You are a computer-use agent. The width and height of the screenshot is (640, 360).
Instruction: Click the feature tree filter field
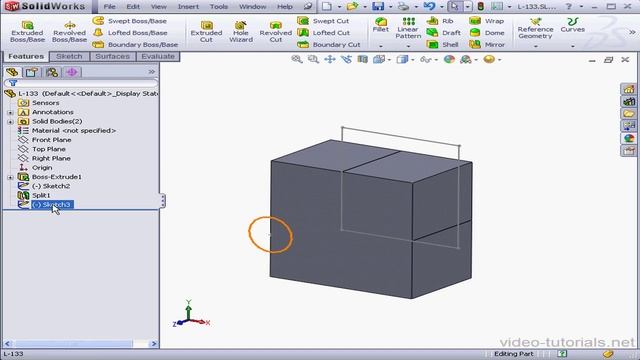80,83
